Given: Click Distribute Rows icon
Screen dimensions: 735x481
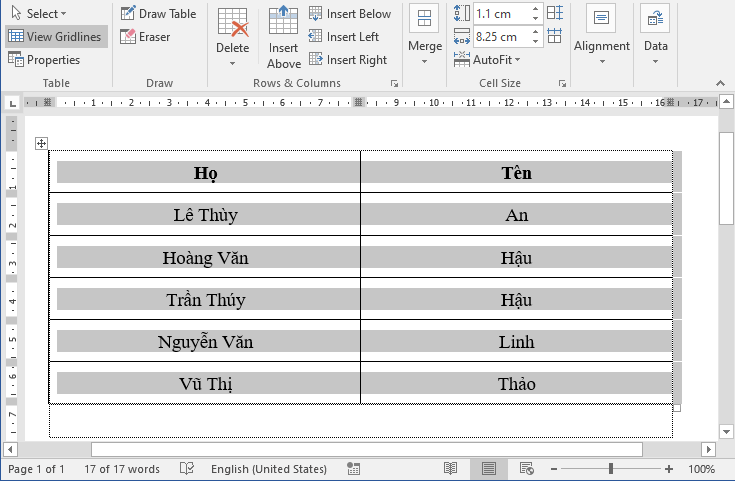Looking at the screenshot, I should pos(555,13).
